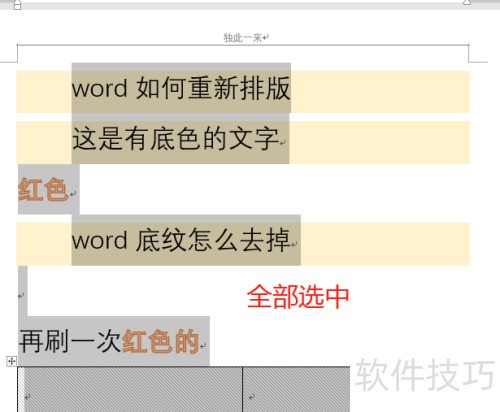
Task: Click the paragraph mark after 红色
Action: (73, 194)
